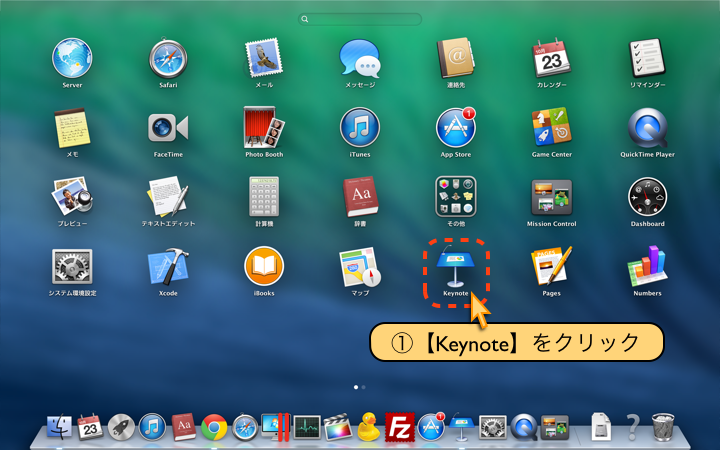Open カレンダー app in Launchpad grid

pyautogui.click(x=551, y=58)
